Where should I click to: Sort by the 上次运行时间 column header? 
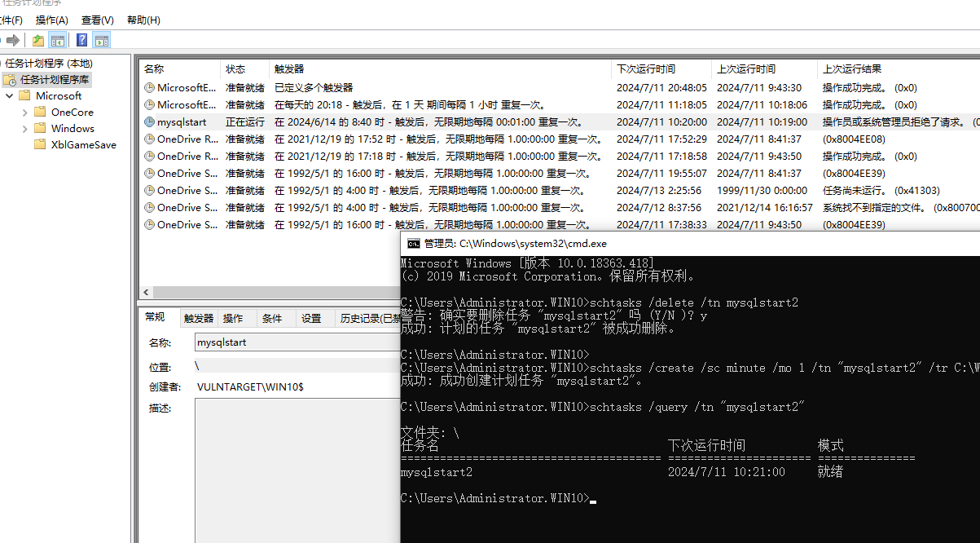pyautogui.click(x=764, y=69)
